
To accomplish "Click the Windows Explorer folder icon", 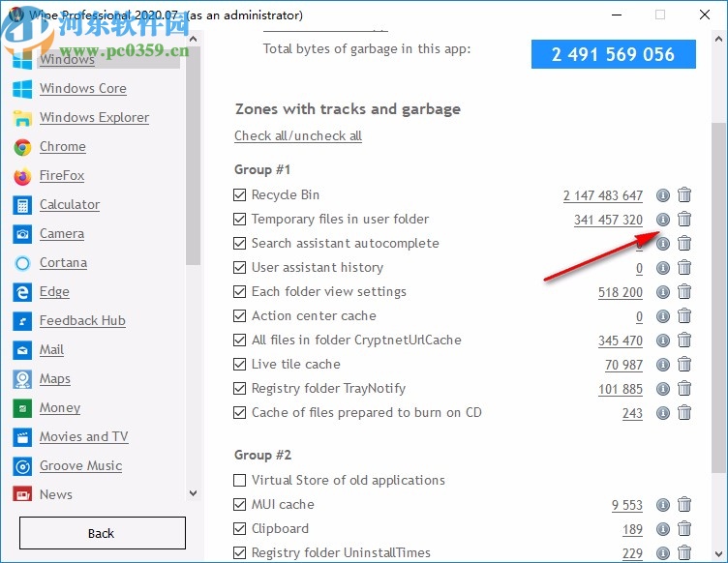I will pyautogui.click(x=22, y=118).
